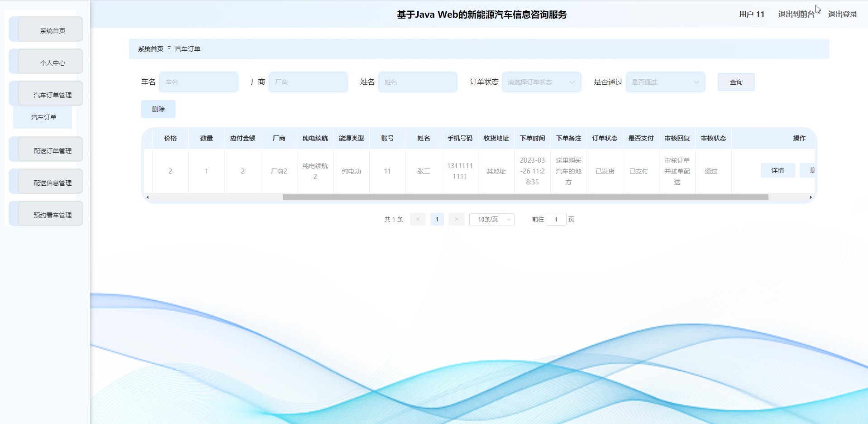
Task: Expand the 配送信息管理 sidebar menu
Action: 46,182
